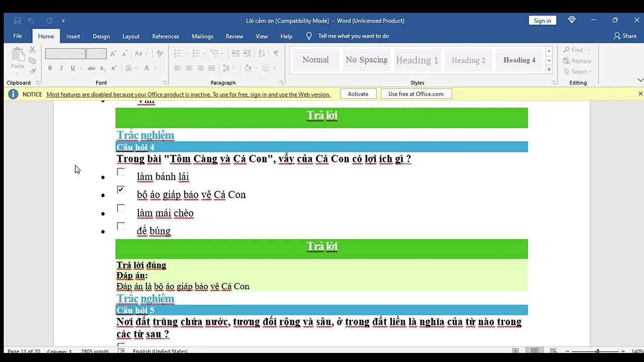Click the Save icon in quick access toolbar
The width and height of the screenshot is (644, 362).
(17, 21)
